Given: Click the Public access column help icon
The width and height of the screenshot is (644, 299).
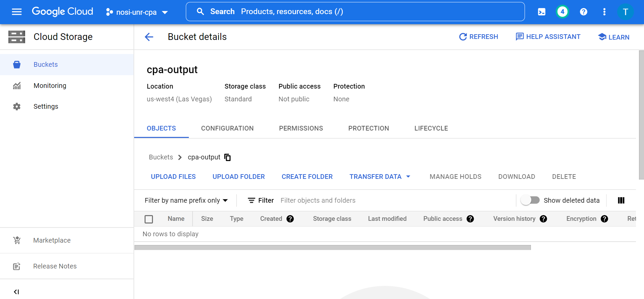Looking at the screenshot, I should [470, 219].
